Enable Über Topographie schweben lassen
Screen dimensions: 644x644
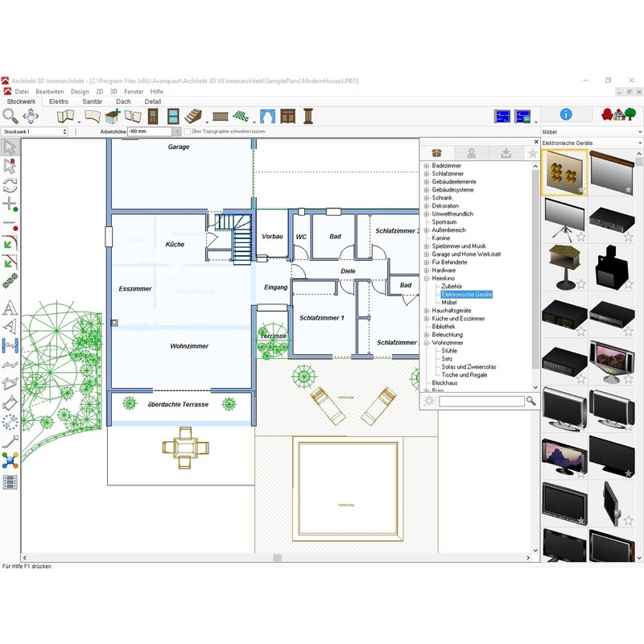click(x=188, y=130)
